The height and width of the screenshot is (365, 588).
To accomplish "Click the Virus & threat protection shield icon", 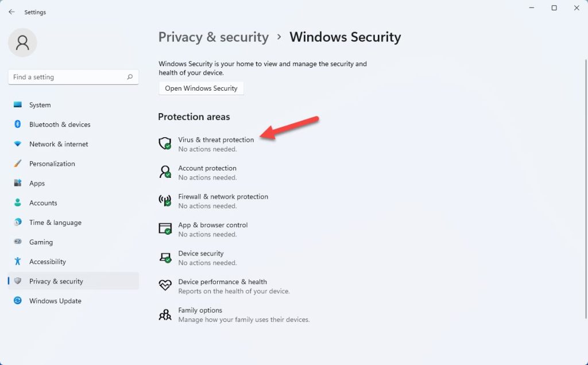I will click(x=165, y=143).
